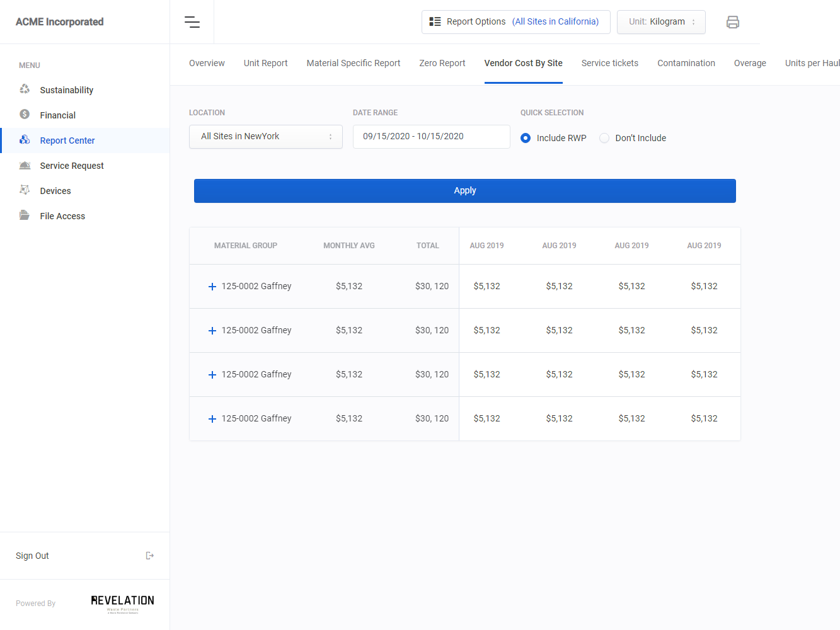Screen dimensions: 840x630
Task: Open Service Request in the menu
Action: tap(72, 166)
